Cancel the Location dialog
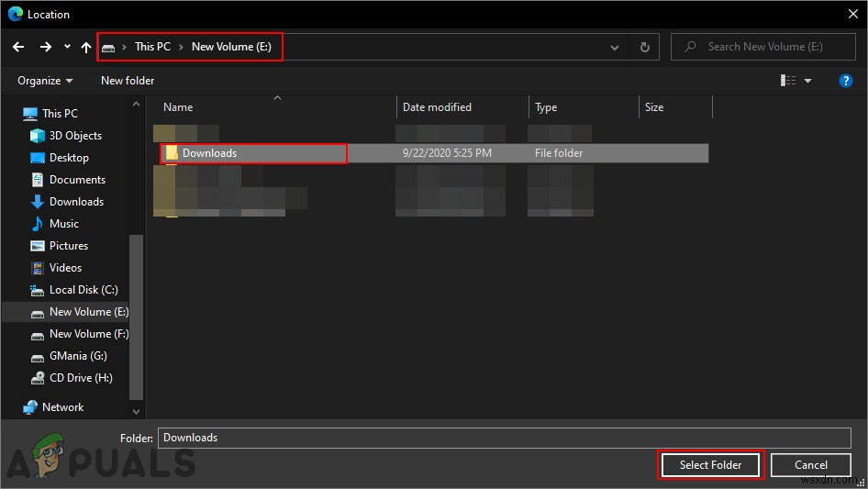 pyautogui.click(x=811, y=465)
